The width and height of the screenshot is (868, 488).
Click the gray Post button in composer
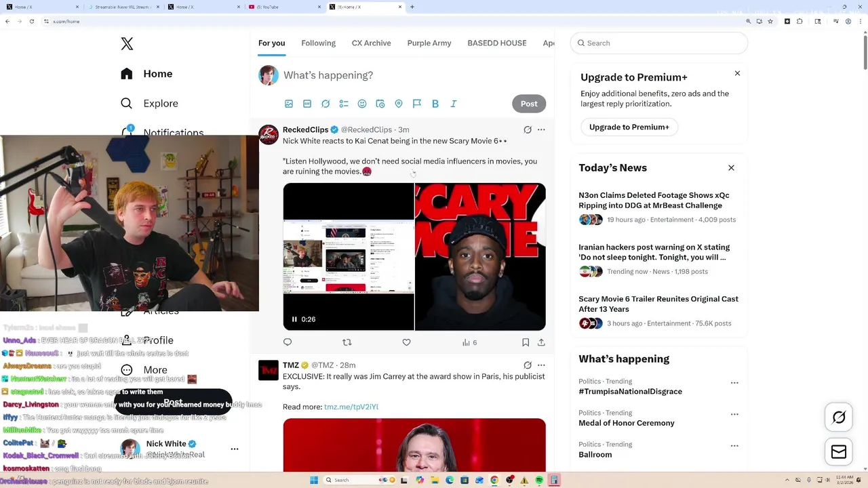[529, 104]
